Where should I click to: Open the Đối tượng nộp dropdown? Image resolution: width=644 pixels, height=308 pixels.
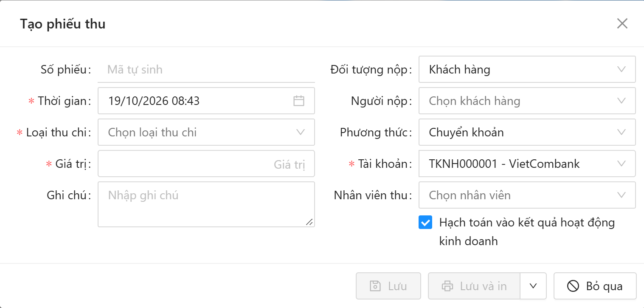pos(527,69)
